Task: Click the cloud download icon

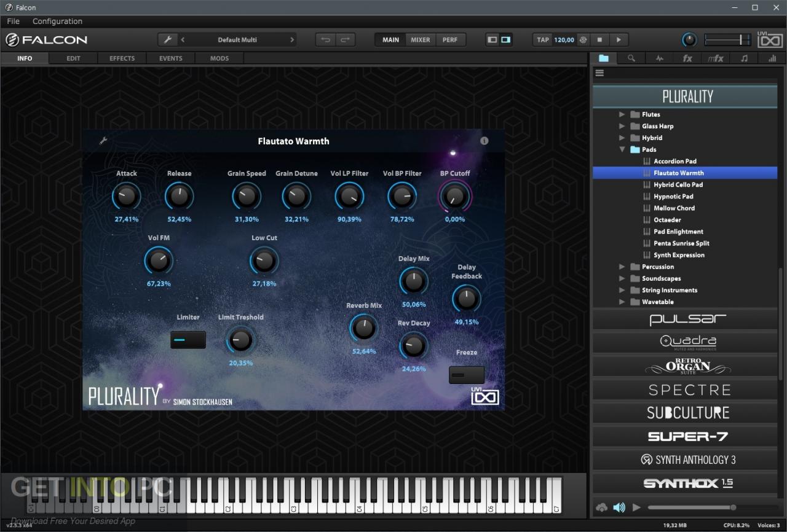Action: (602, 507)
